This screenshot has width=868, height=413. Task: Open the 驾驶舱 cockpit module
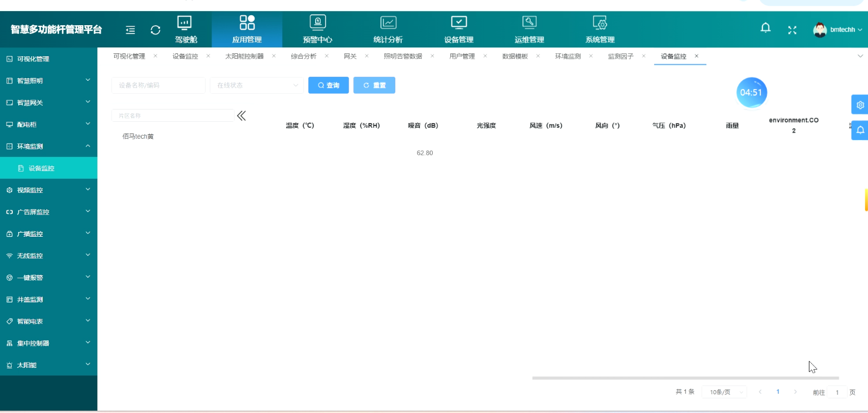click(x=186, y=30)
